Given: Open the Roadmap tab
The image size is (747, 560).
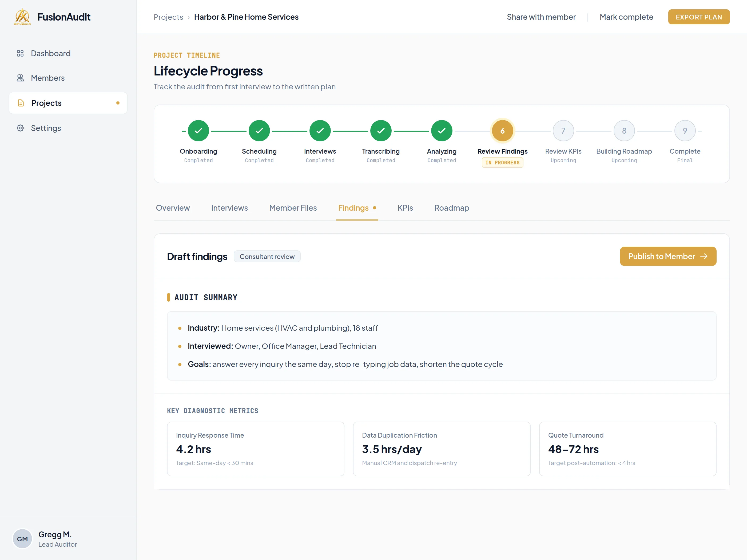Looking at the screenshot, I should [x=451, y=208].
